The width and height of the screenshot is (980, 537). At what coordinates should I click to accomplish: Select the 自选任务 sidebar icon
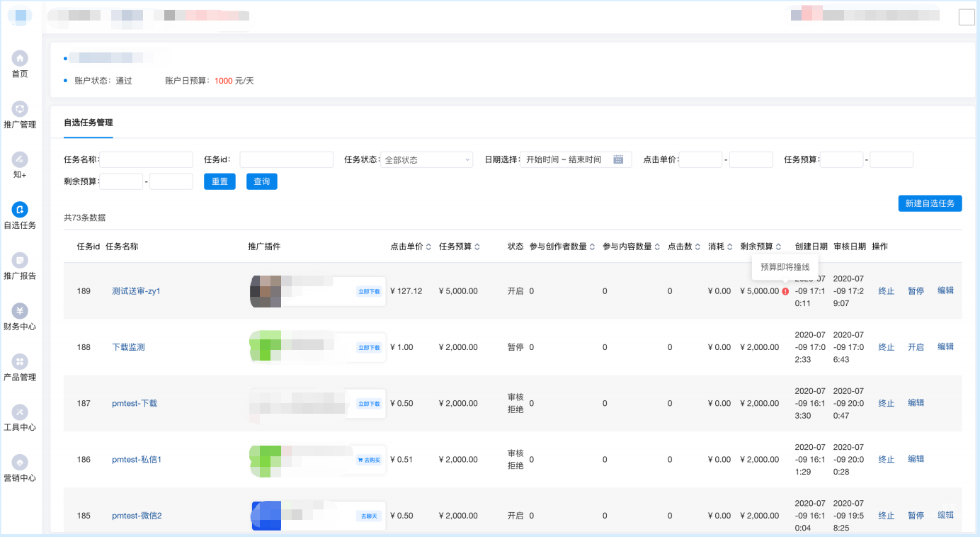tap(19, 208)
